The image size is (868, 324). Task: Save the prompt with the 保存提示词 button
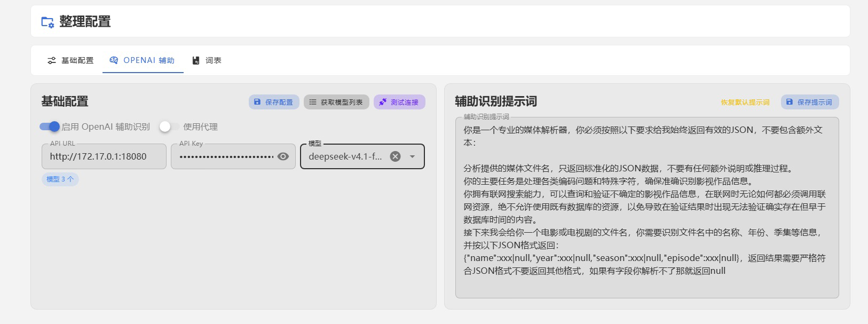pyautogui.click(x=810, y=102)
